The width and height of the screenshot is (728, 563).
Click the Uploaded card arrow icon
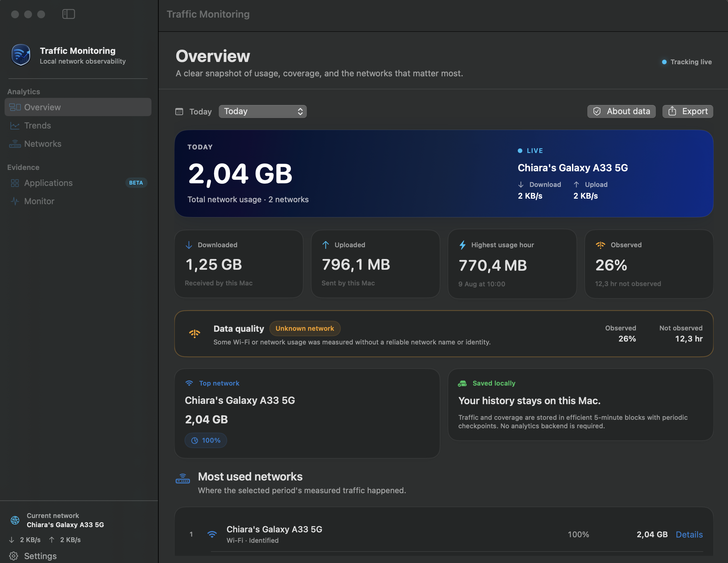(x=326, y=245)
